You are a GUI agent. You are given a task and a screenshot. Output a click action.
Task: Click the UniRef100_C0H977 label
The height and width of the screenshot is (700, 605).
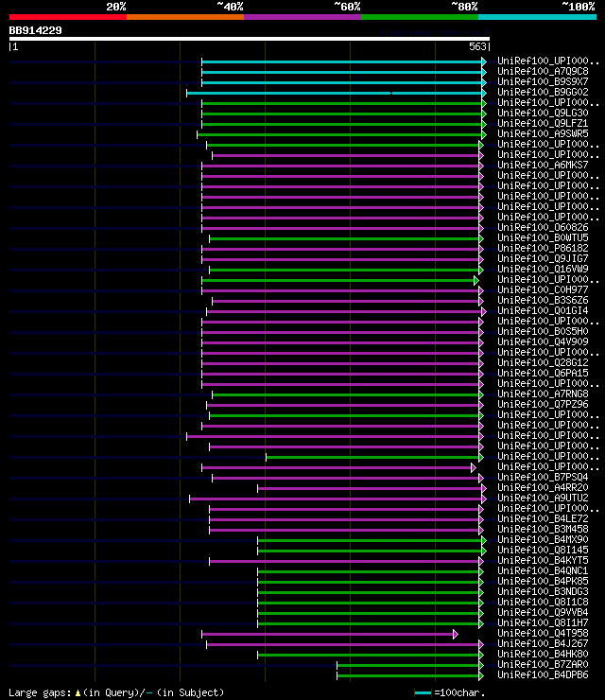coord(543,289)
